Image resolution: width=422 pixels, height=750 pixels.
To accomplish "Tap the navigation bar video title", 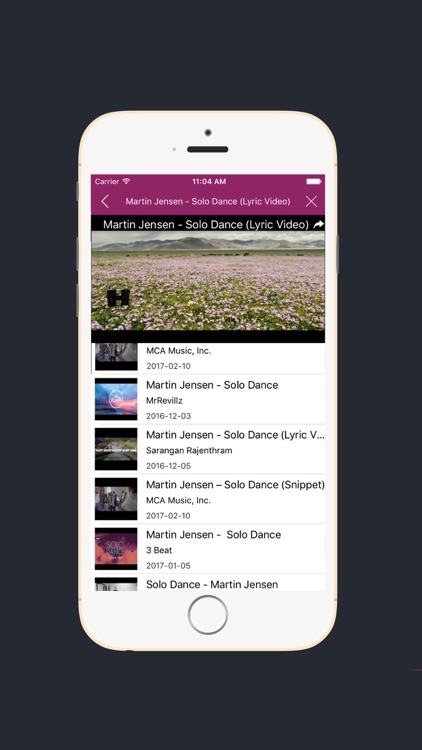I will pos(208,201).
